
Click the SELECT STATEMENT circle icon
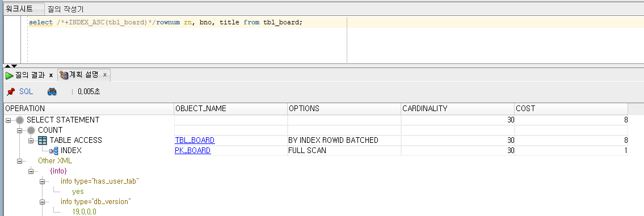[20, 120]
